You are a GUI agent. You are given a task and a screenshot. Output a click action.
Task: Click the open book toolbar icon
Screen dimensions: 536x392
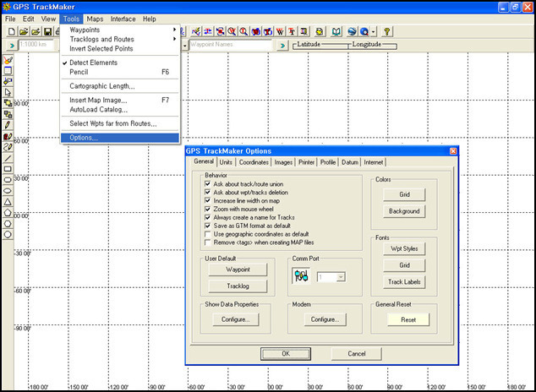pyautogui.click(x=336, y=32)
